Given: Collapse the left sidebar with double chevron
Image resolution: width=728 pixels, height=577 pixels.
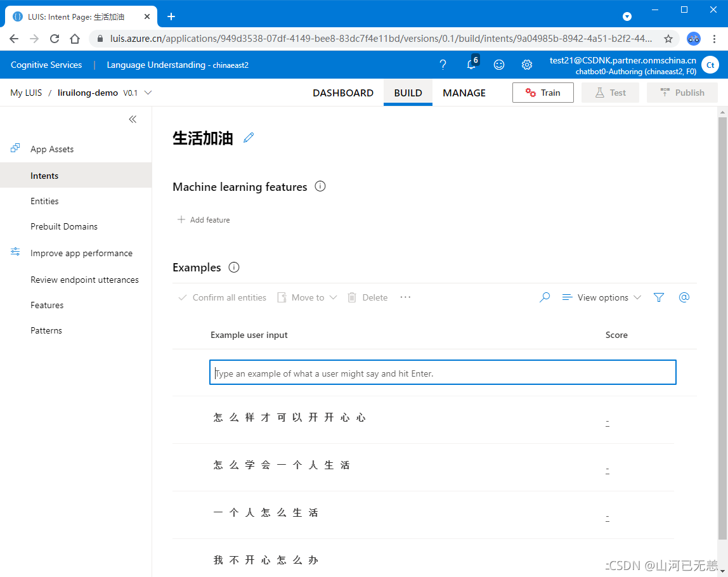Looking at the screenshot, I should tap(133, 119).
